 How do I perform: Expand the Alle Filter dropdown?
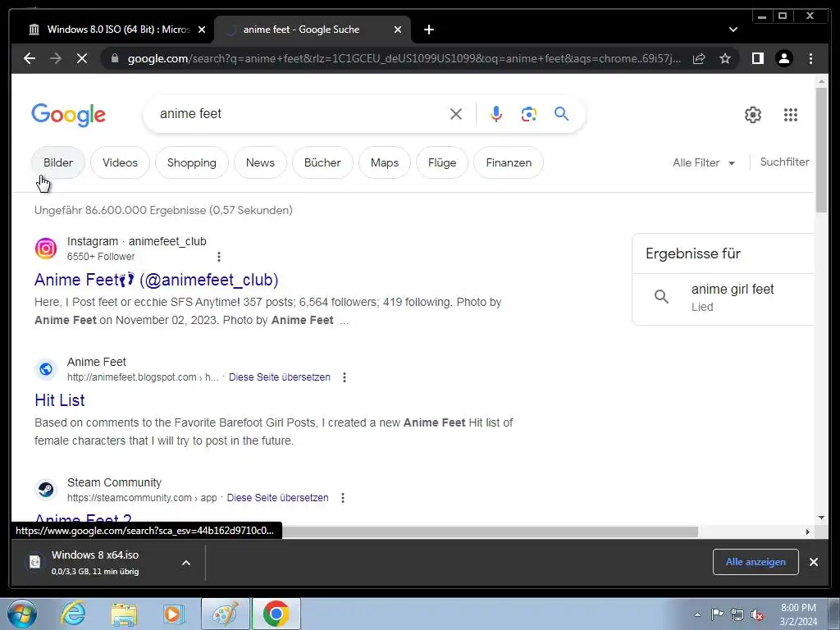[x=704, y=163]
